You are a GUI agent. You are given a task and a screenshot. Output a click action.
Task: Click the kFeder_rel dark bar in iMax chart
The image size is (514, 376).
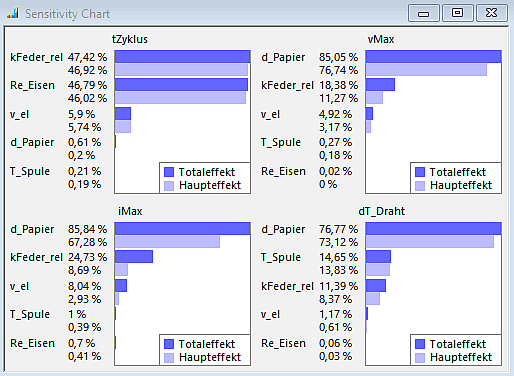[x=134, y=257]
